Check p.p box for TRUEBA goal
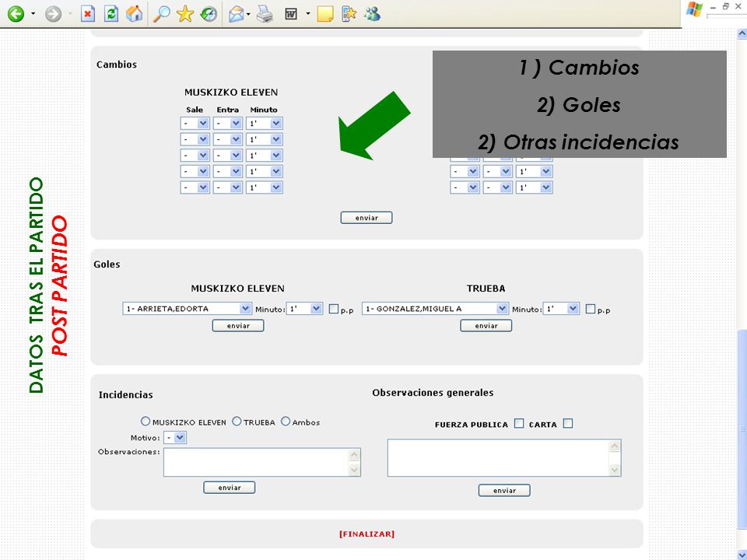Image resolution: width=747 pixels, height=560 pixels. [591, 309]
